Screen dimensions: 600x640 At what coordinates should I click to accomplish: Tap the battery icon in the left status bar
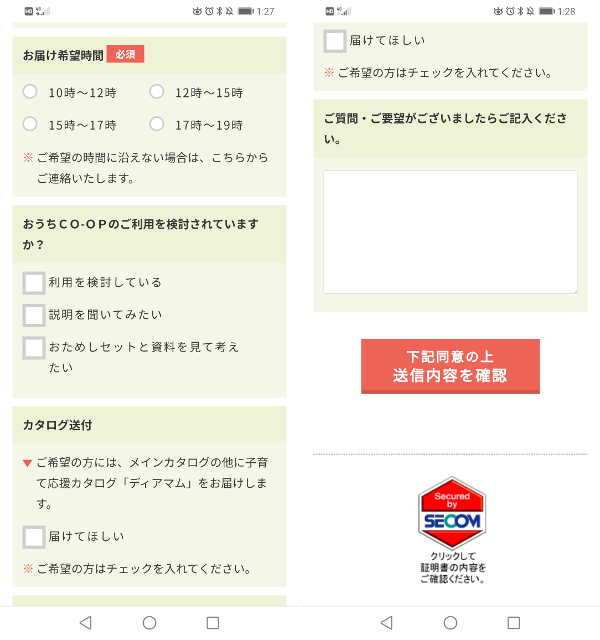(246, 11)
